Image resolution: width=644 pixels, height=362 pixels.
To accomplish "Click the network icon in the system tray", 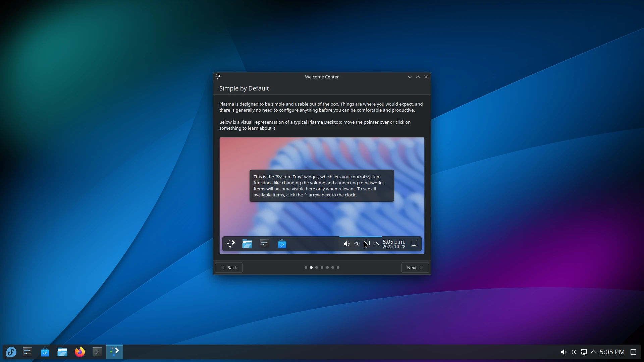I will pyautogui.click(x=584, y=352).
